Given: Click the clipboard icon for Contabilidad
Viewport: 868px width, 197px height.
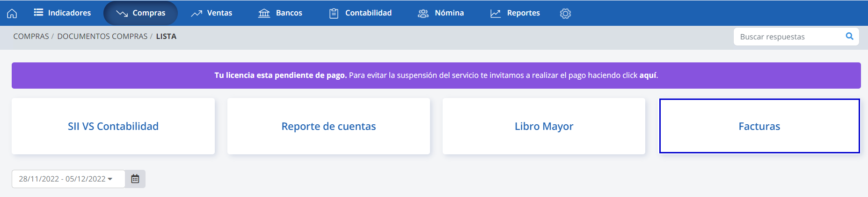Looking at the screenshot, I should click(334, 13).
